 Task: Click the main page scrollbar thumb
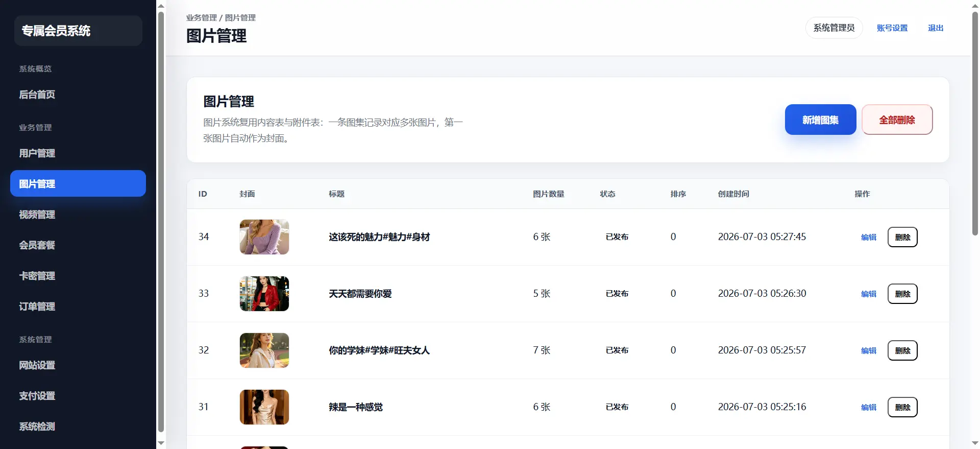click(x=975, y=123)
